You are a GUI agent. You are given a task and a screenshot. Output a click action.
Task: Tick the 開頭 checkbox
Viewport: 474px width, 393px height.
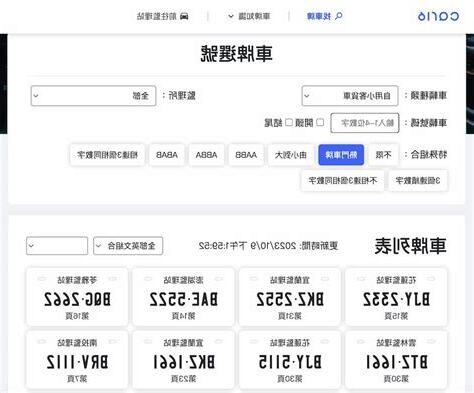pyautogui.click(x=320, y=122)
